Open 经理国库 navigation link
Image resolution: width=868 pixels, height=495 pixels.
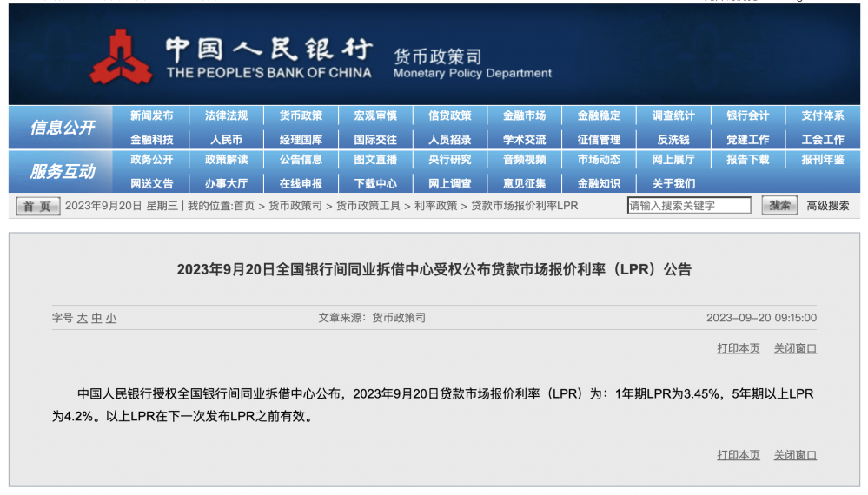click(301, 140)
